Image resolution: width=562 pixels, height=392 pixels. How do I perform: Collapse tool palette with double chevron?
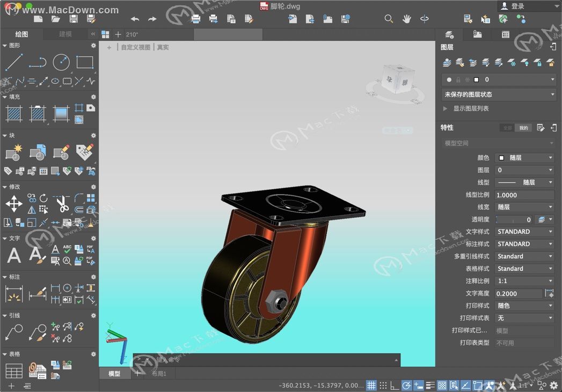point(93,34)
